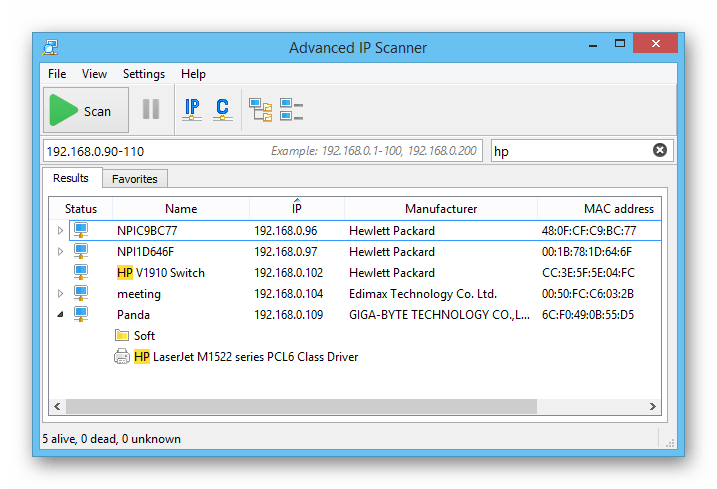Select computer icon for meeting
The height and width of the screenshot is (489, 717).
pyautogui.click(x=81, y=293)
